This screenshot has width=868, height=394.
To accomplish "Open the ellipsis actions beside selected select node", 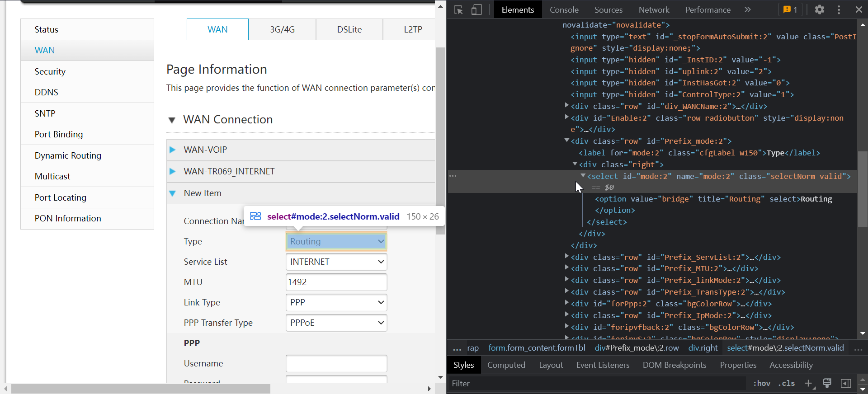I will [453, 176].
